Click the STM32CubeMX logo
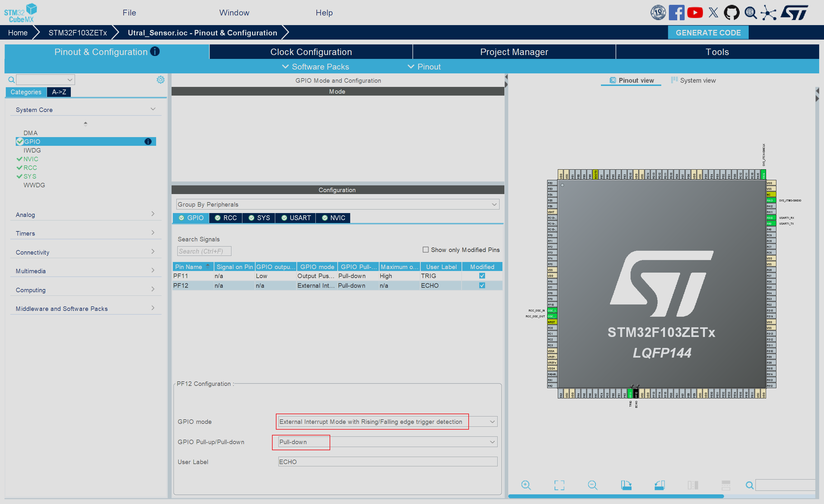Screen dimensions: 824x504 click(20, 13)
